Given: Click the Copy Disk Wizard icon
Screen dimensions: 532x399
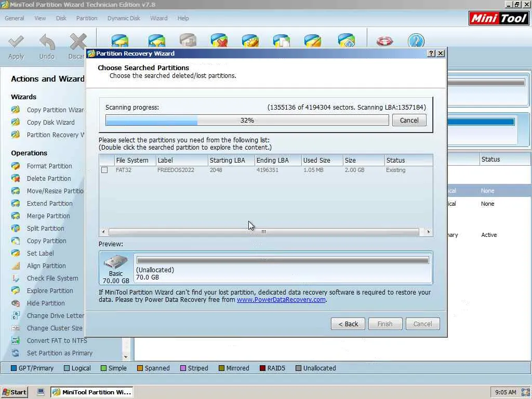Looking at the screenshot, I should (16, 122).
